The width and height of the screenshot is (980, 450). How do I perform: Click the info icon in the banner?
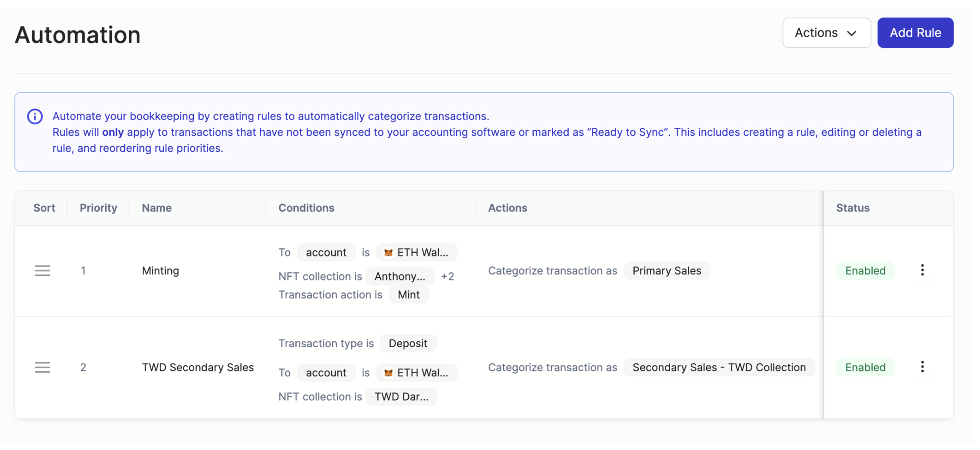pos(35,116)
